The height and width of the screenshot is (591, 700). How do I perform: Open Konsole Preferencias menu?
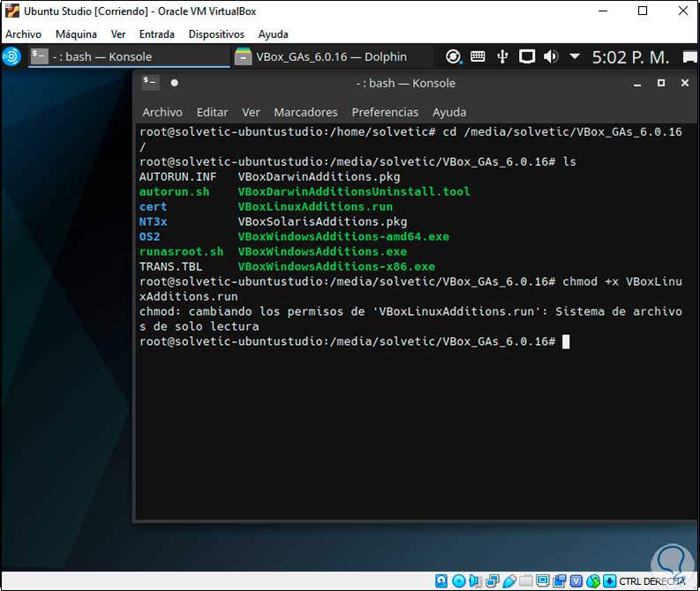[385, 112]
